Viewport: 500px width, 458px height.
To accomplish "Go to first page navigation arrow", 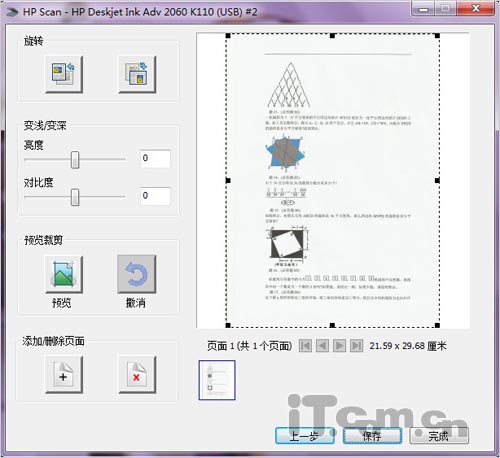I will point(305,346).
